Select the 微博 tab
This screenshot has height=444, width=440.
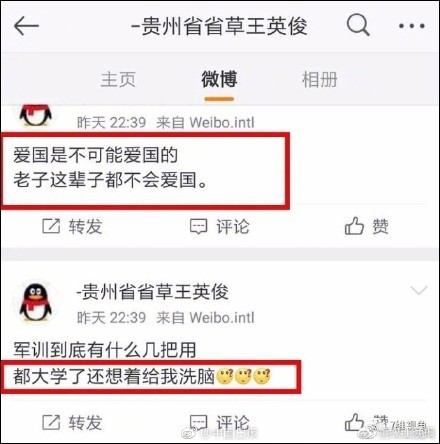click(219, 79)
